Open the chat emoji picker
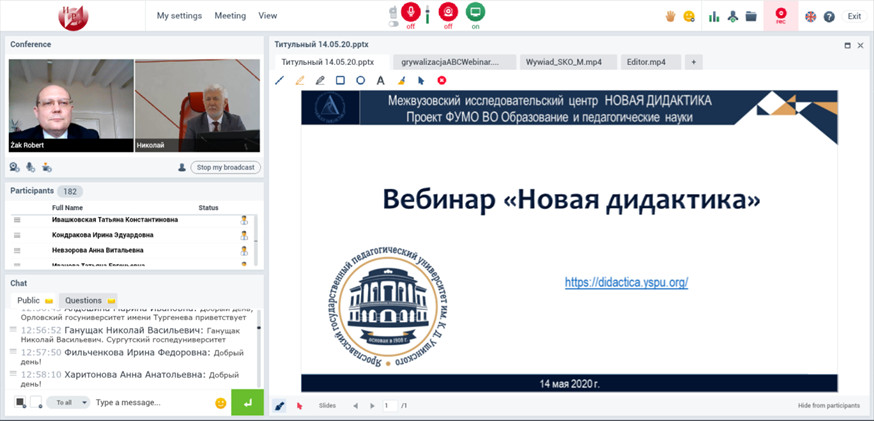Screen dimensions: 874x421 pyautogui.click(x=221, y=403)
